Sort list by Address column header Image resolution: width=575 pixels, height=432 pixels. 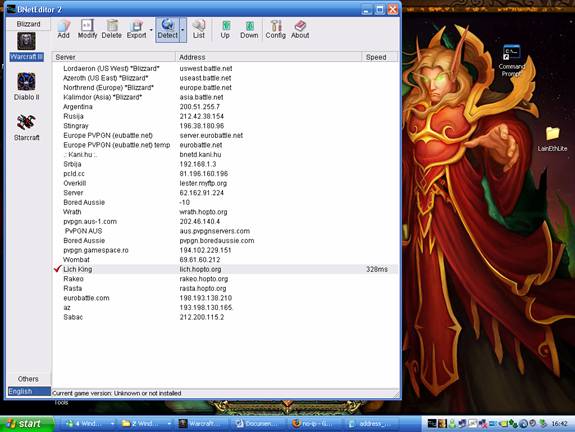tap(268, 57)
